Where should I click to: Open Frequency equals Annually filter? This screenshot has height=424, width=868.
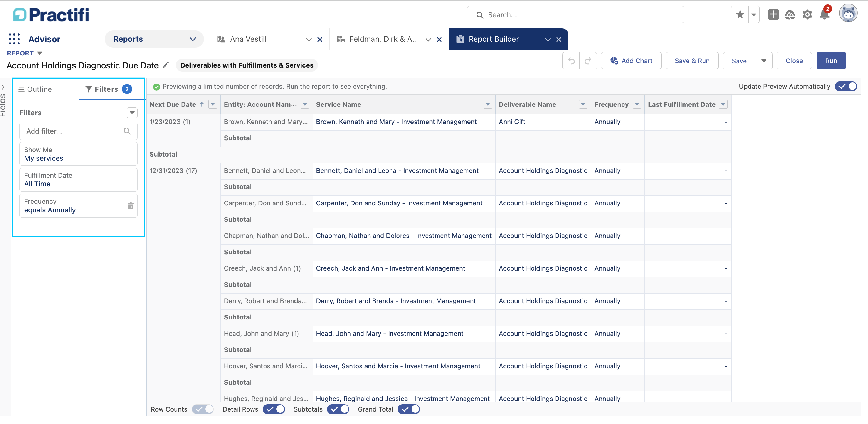click(78, 206)
